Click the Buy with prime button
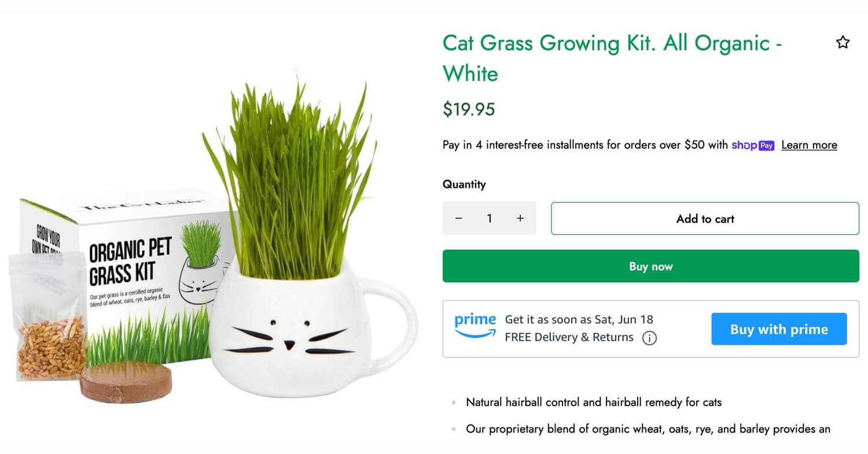The width and height of the screenshot is (868, 454). tap(779, 329)
